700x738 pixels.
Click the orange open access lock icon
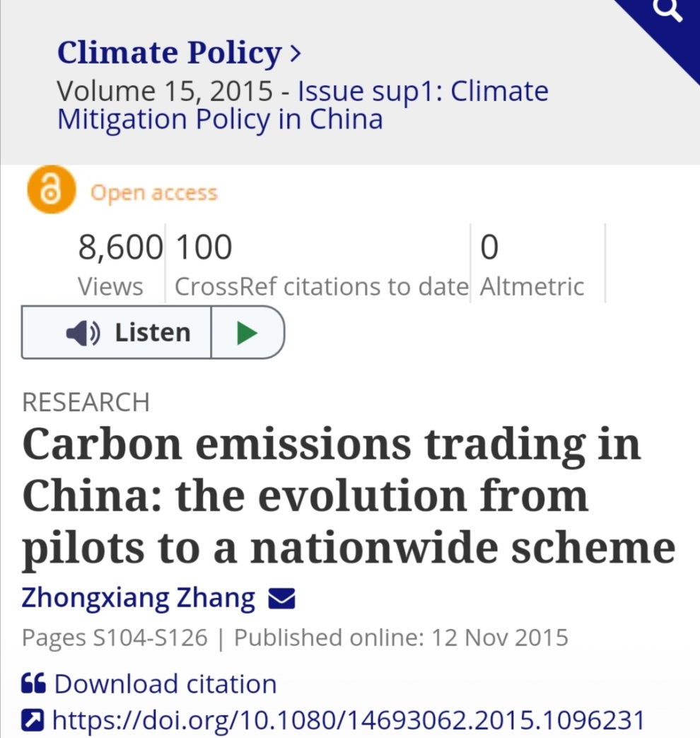[50, 189]
